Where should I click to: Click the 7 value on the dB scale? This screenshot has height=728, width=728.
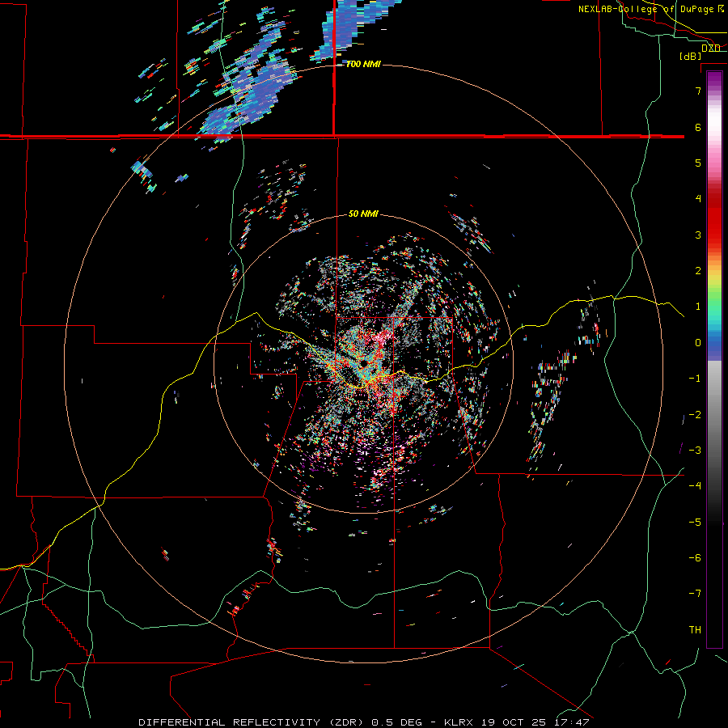(698, 91)
